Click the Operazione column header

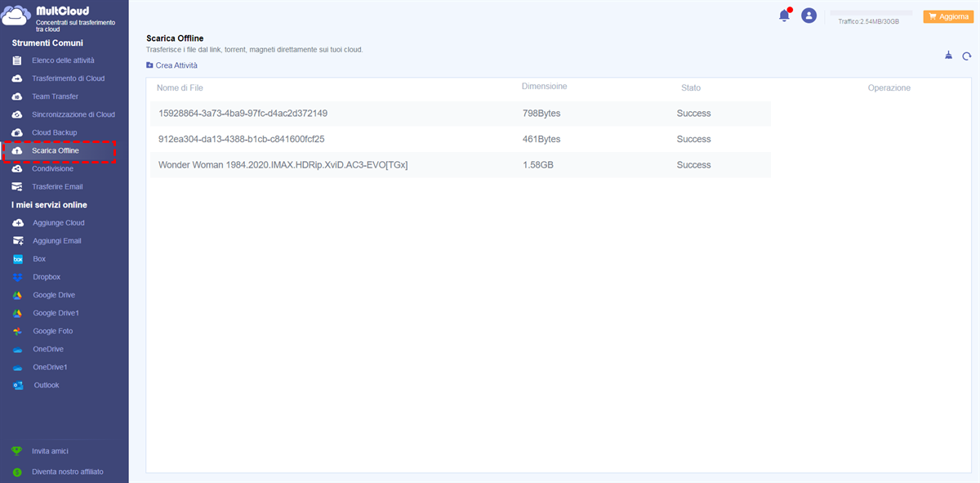[889, 87]
